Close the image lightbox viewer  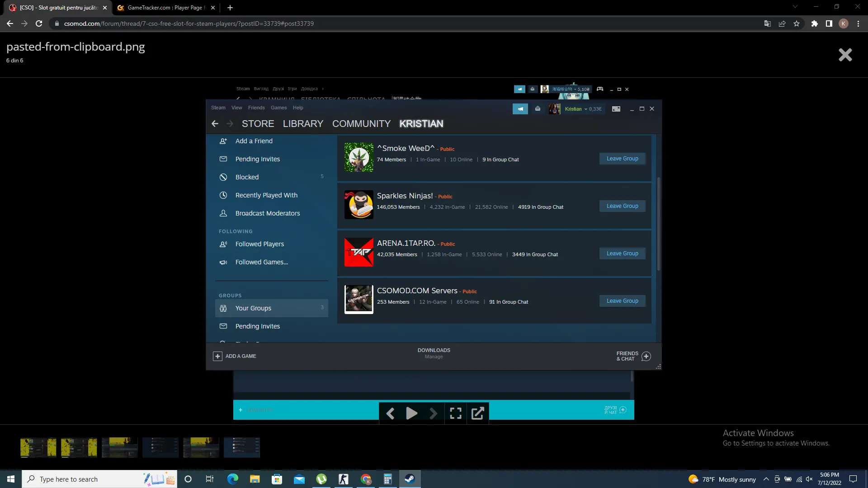[845, 55]
